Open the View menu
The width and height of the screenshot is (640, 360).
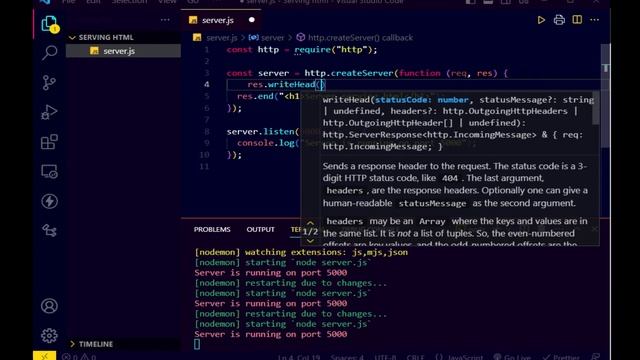click(167, 2)
